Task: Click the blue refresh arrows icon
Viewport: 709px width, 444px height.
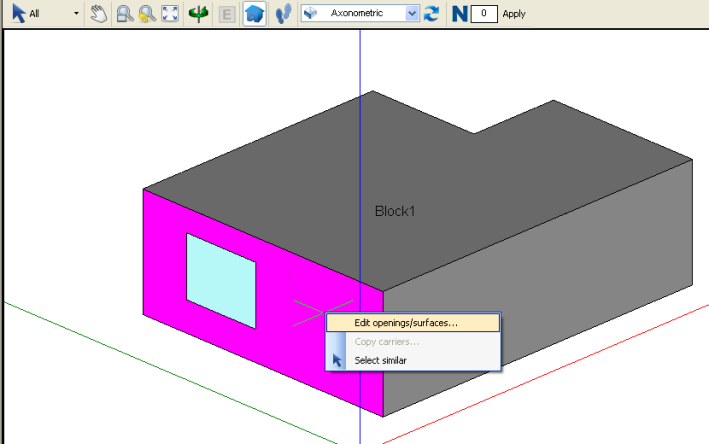Action: click(x=431, y=13)
